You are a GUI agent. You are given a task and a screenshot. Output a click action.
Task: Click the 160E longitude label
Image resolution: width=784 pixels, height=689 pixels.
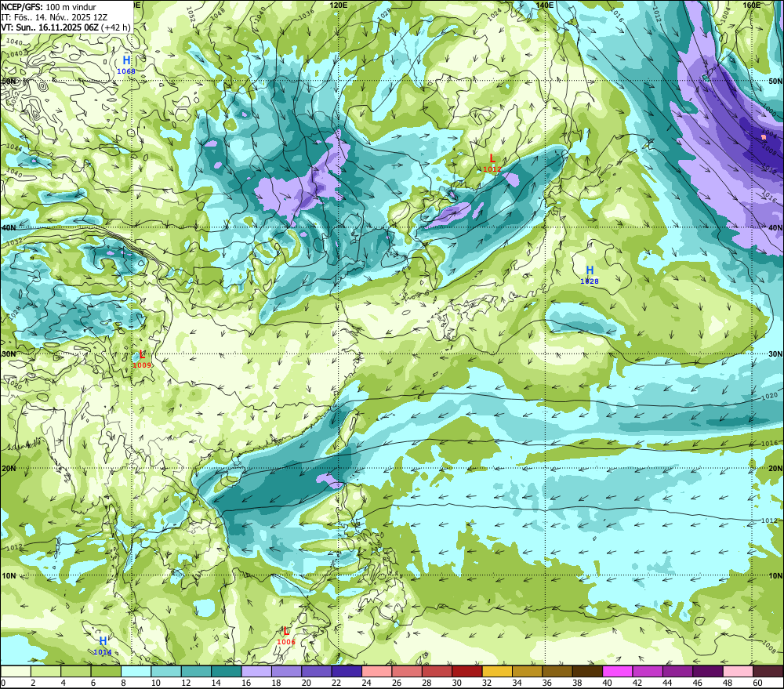coord(752,5)
